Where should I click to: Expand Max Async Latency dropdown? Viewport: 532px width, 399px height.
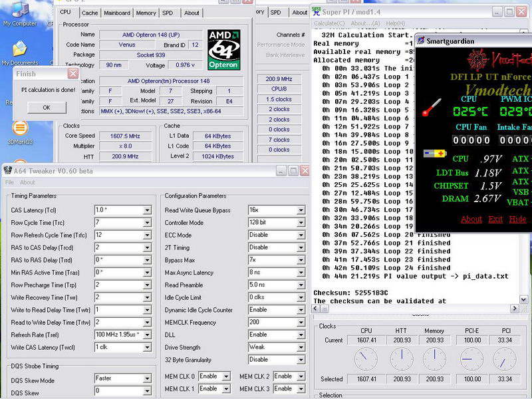(x=301, y=273)
